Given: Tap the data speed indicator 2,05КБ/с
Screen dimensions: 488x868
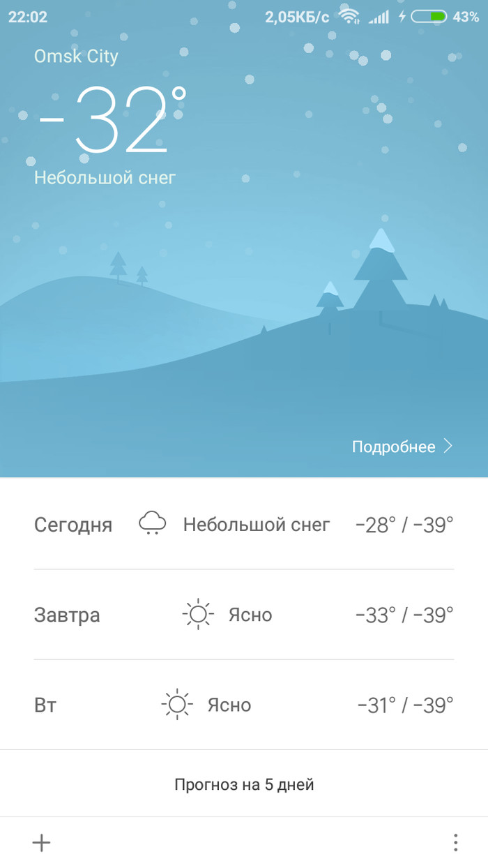Looking at the screenshot, I should [296, 16].
